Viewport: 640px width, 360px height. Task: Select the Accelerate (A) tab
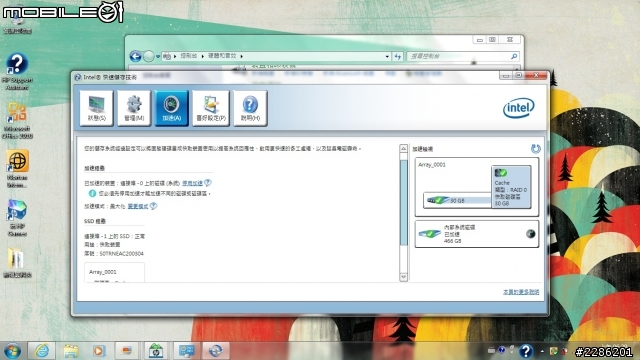pyautogui.click(x=171, y=108)
